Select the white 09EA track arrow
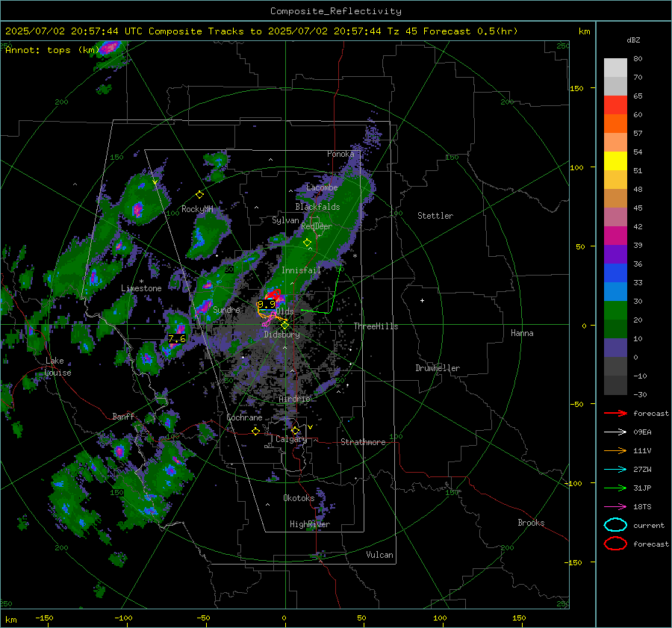 click(x=615, y=432)
